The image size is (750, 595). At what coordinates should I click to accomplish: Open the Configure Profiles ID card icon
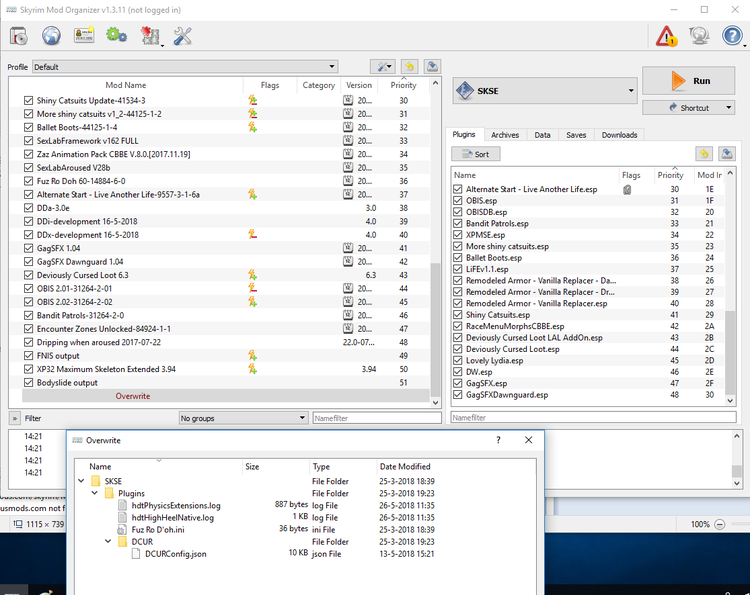(x=84, y=35)
